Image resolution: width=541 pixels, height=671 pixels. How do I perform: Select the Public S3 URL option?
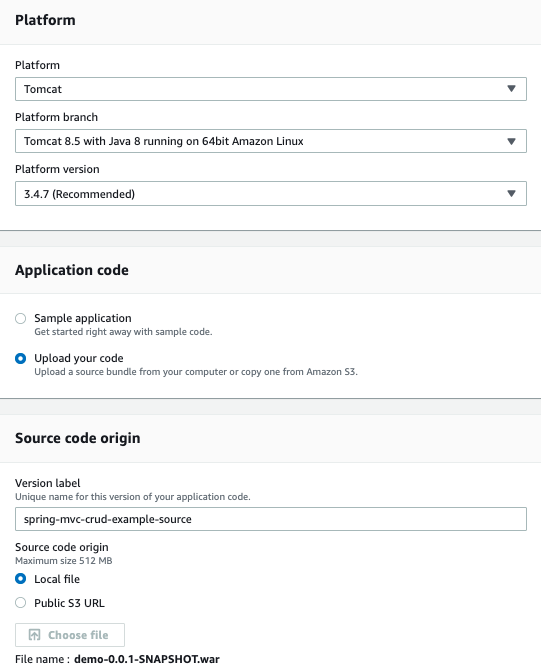tap(21, 603)
